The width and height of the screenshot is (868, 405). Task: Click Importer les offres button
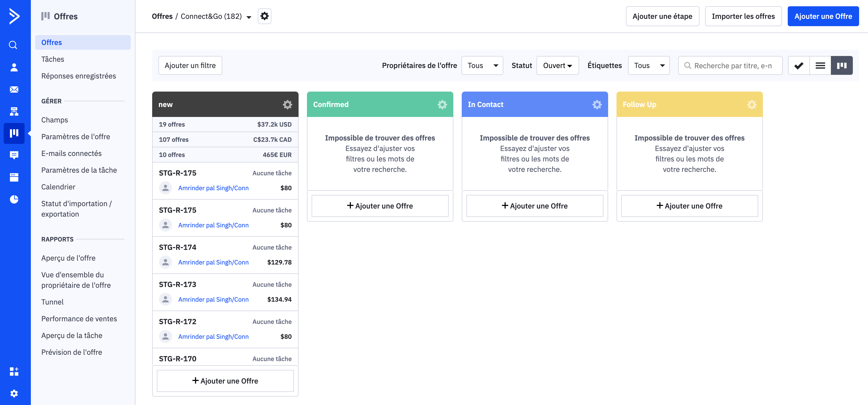pos(743,16)
